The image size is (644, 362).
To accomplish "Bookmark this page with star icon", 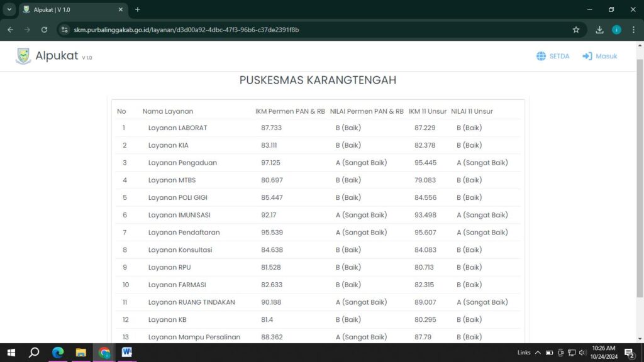I will pos(576,30).
